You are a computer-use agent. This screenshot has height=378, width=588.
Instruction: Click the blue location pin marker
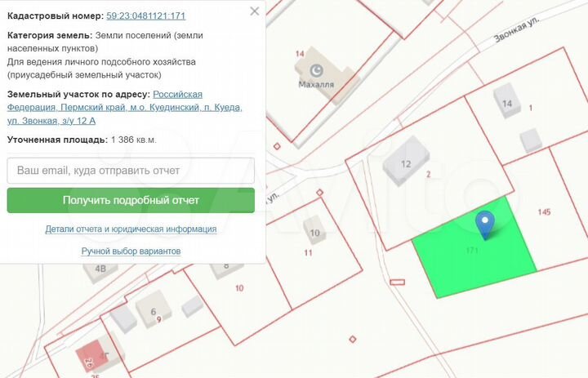(x=485, y=225)
